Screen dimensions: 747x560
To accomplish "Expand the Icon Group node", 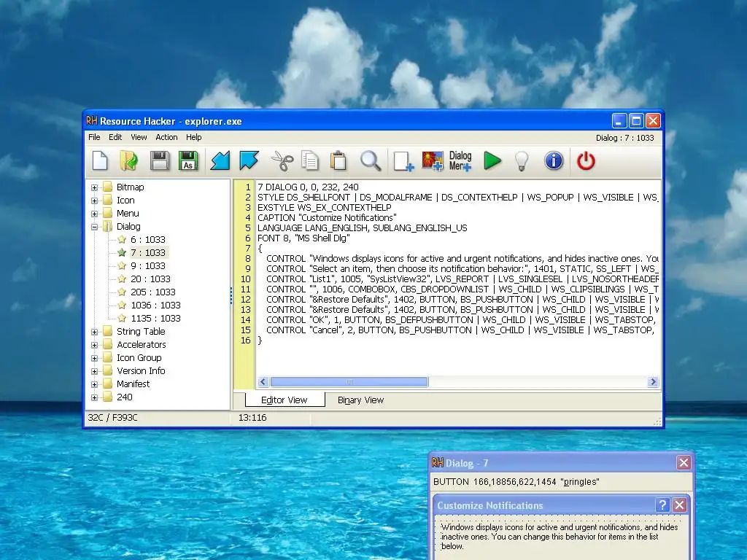I will click(x=94, y=358).
